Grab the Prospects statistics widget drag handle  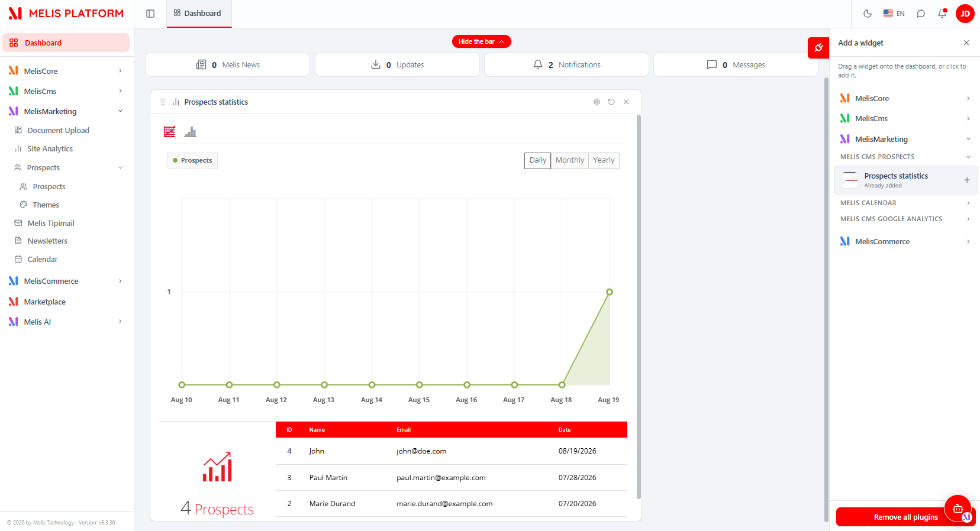[163, 102]
